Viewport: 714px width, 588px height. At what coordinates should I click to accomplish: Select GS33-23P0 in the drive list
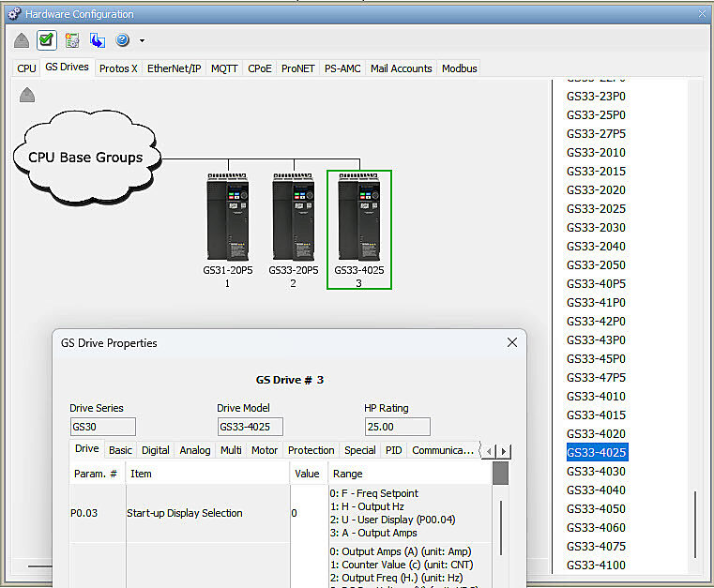[x=596, y=97]
